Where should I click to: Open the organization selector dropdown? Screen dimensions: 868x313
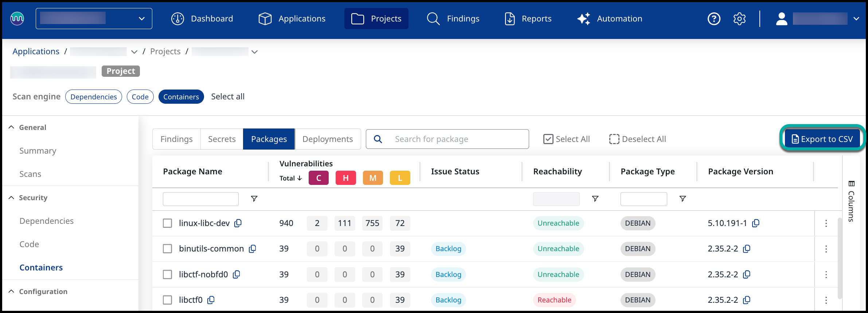click(x=94, y=19)
